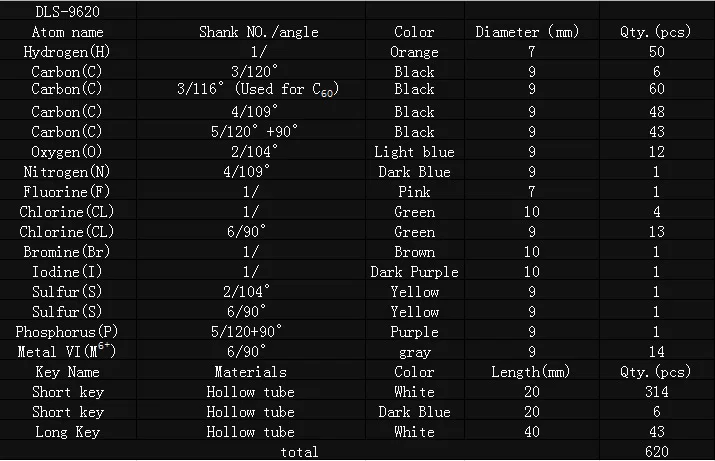Image resolution: width=715 pixels, height=461 pixels.
Task: Select the Nitrogen(N) cell
Action: (x=68, y=172)
